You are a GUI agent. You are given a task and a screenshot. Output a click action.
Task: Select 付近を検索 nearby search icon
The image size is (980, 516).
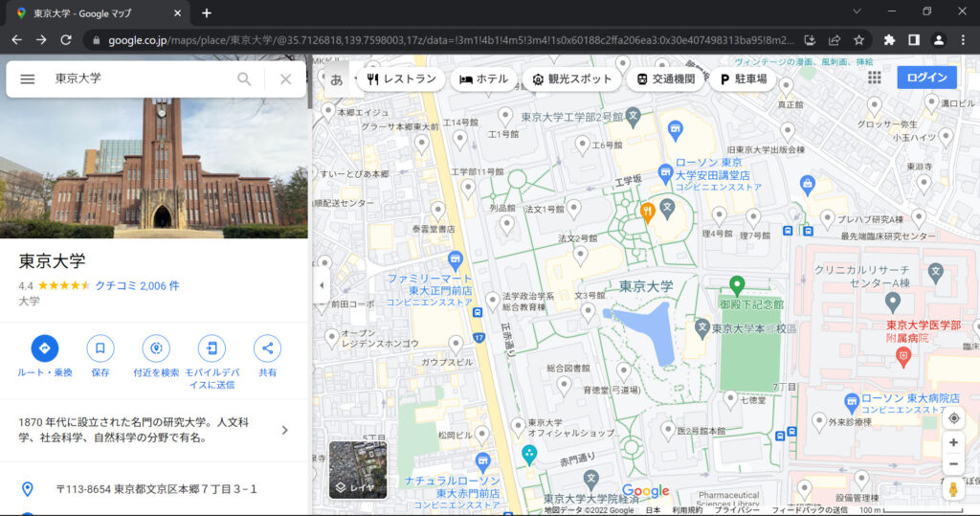click(156, 348)
